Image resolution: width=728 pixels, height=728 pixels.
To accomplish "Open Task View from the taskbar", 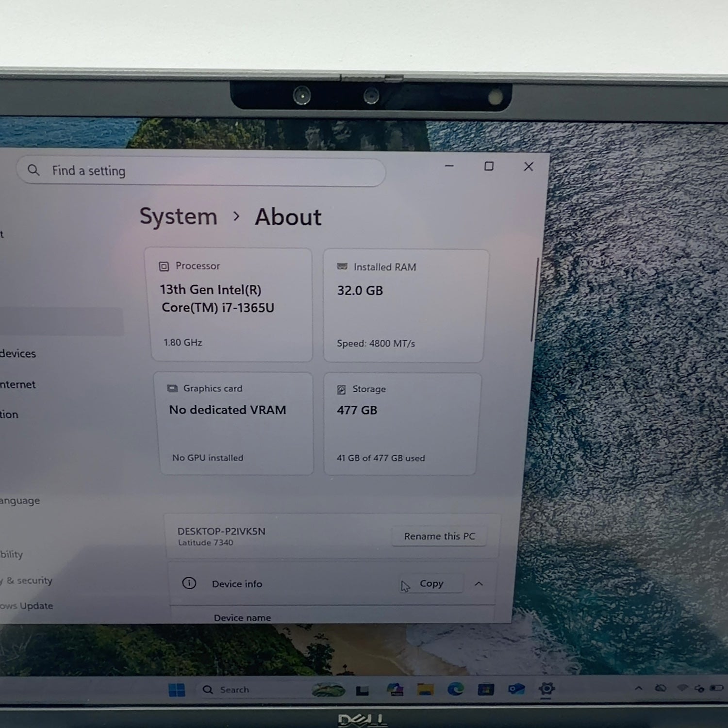I will pos(362,690).
